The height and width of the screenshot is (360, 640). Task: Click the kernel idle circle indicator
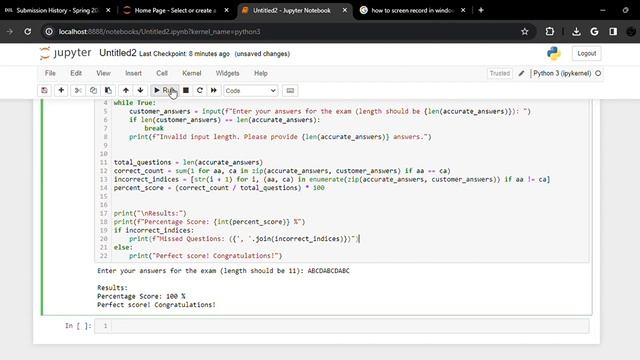coord(598,73)
